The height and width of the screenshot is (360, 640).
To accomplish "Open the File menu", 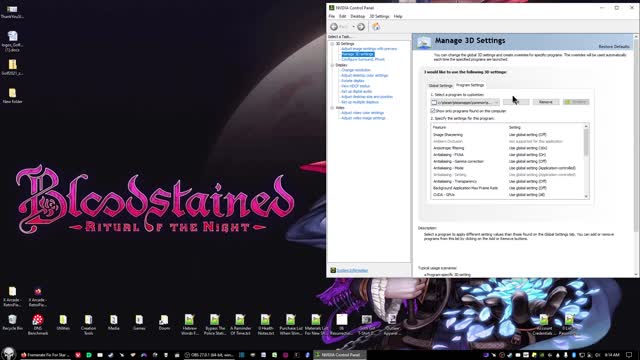I will tap(332, 16).
